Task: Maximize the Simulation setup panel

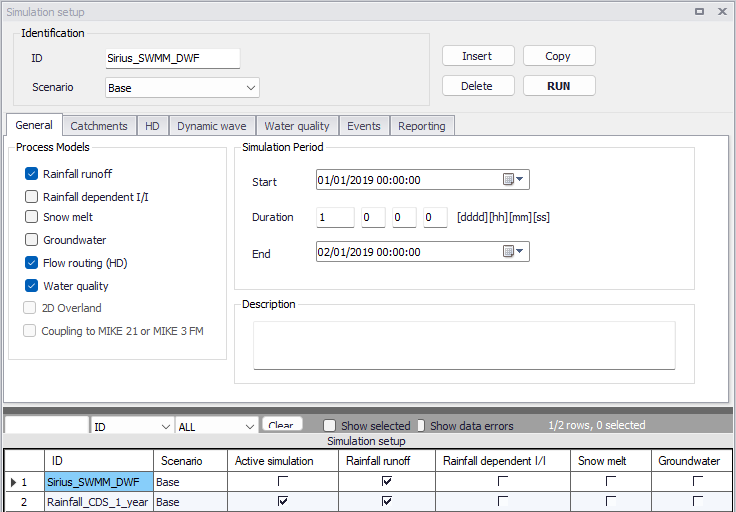Action: coord(699,11)
